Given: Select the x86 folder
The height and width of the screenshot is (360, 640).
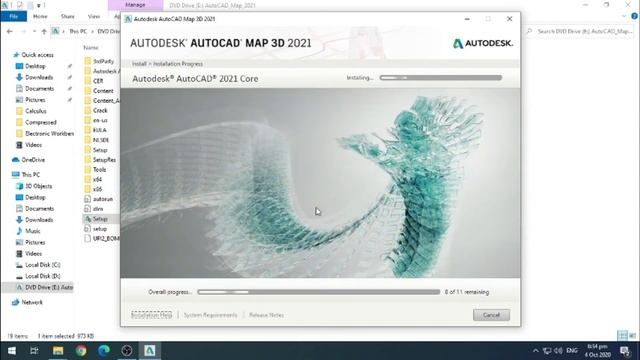Looking at the screenshot, I should pyautogui.click(x=93, y=189).
